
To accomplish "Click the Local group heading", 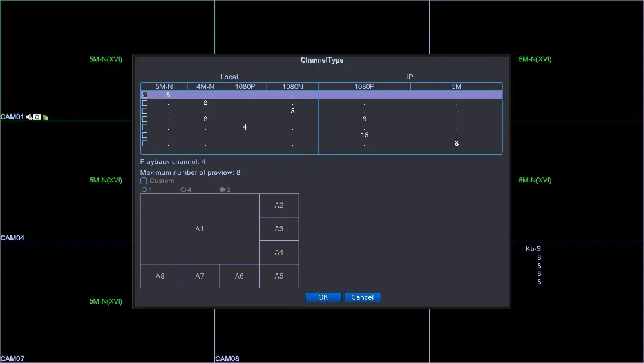I will tap(229, 77).
